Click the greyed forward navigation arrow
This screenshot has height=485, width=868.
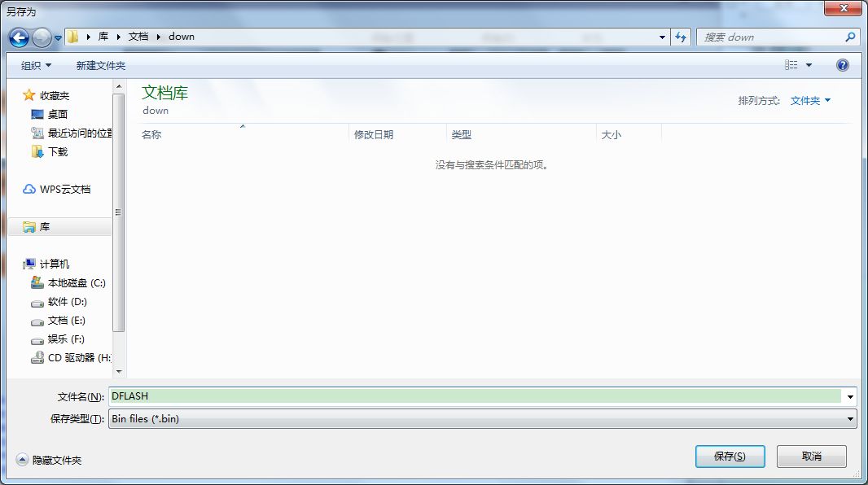click(42, 37)
